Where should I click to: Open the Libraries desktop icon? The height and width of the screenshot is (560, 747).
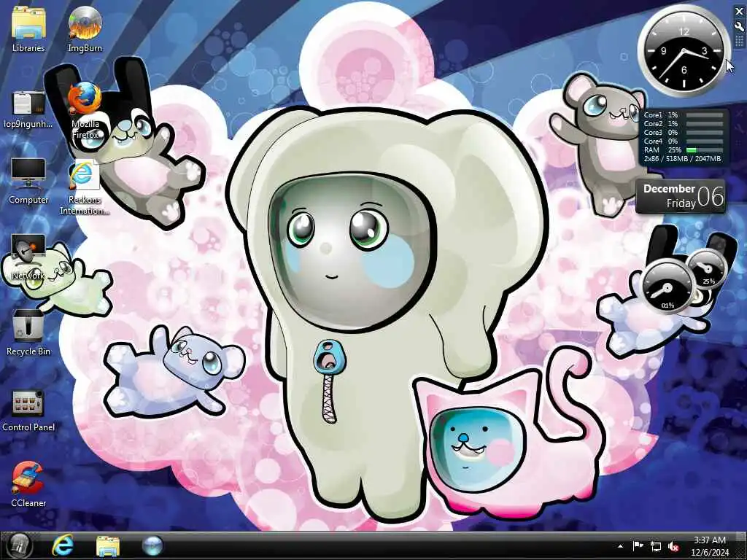28,28
